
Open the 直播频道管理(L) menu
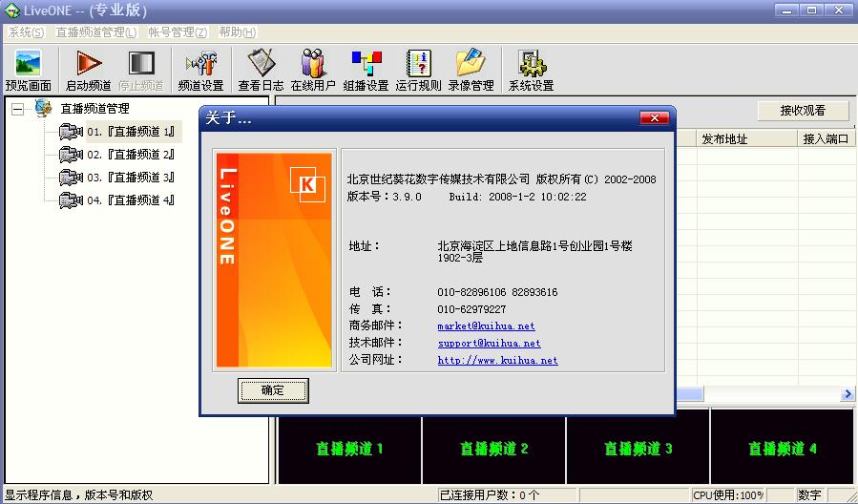pyautogui.click(x=95, y=32)
